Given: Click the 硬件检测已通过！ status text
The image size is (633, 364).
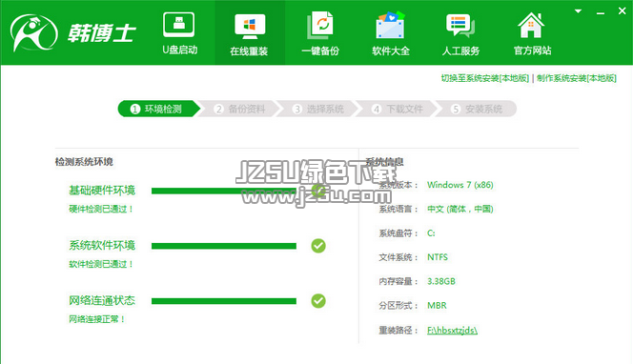Looking at the screenshot, I should coord(101,209).
